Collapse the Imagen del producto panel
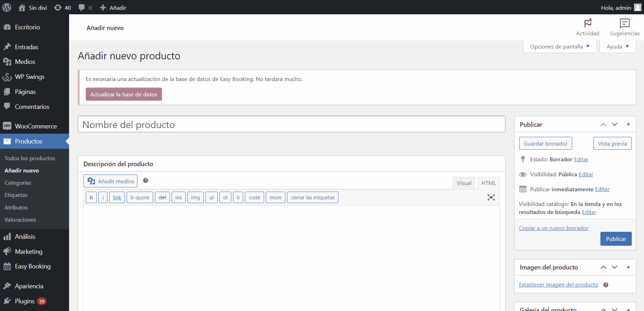The height and width of the screenshot is (311, 644). 628,267
